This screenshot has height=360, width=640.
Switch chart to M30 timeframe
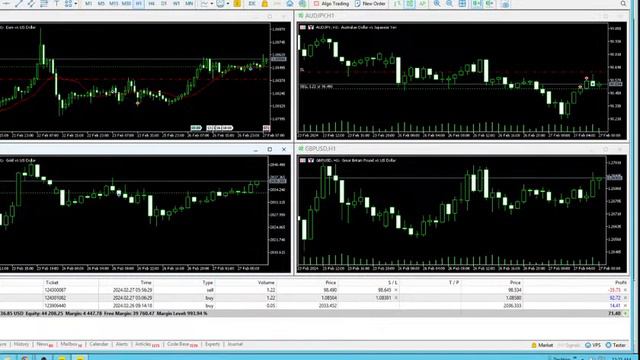tap(126, 4)
